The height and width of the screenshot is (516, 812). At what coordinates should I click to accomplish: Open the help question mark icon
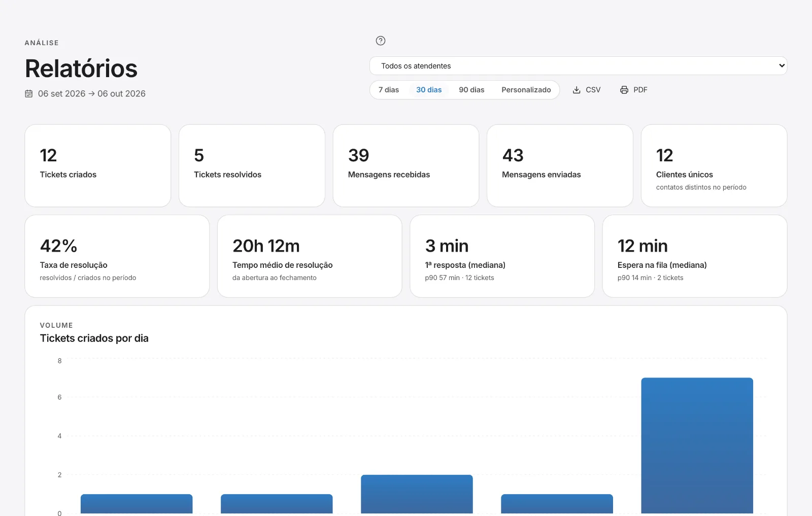pos(381,41)
